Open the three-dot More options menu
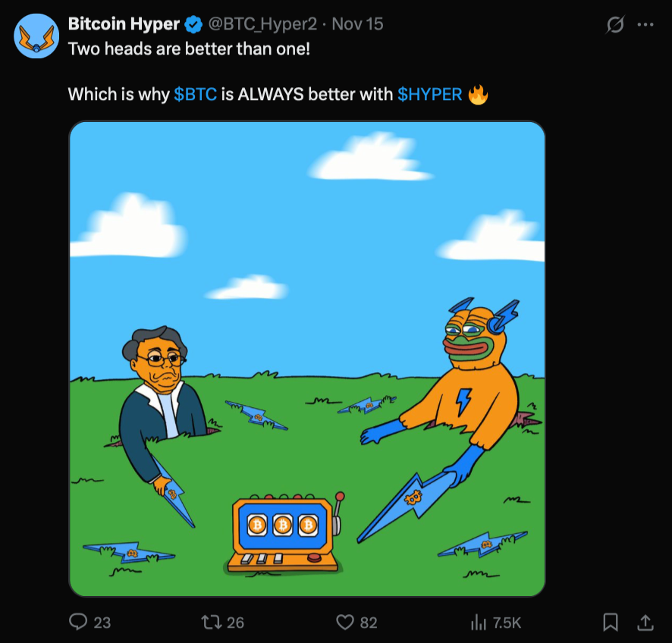Image resolution: width=672 pixels, height=643 pixels. pyautogui.click(x=645, y=25)
